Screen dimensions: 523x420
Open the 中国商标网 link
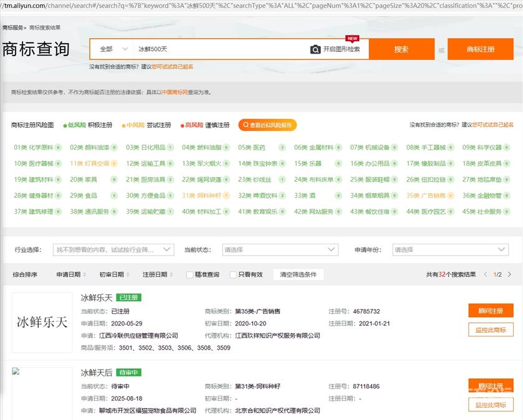pyautogui.click(x=175, y=92)
